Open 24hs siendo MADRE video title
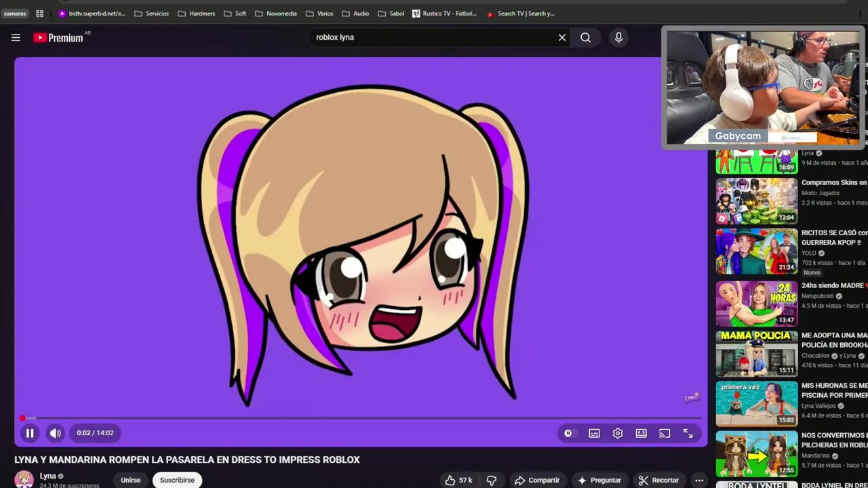 [835, 286]
